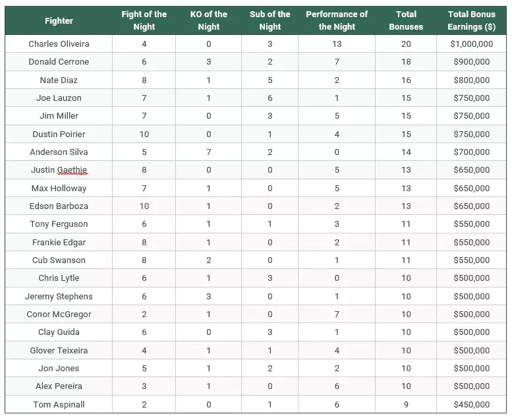Select Nate Diaz's total bonuses cell
Image resolution: width=512 pixels, height=420 pixels.
pyautogui.click(x=406, y=80)
